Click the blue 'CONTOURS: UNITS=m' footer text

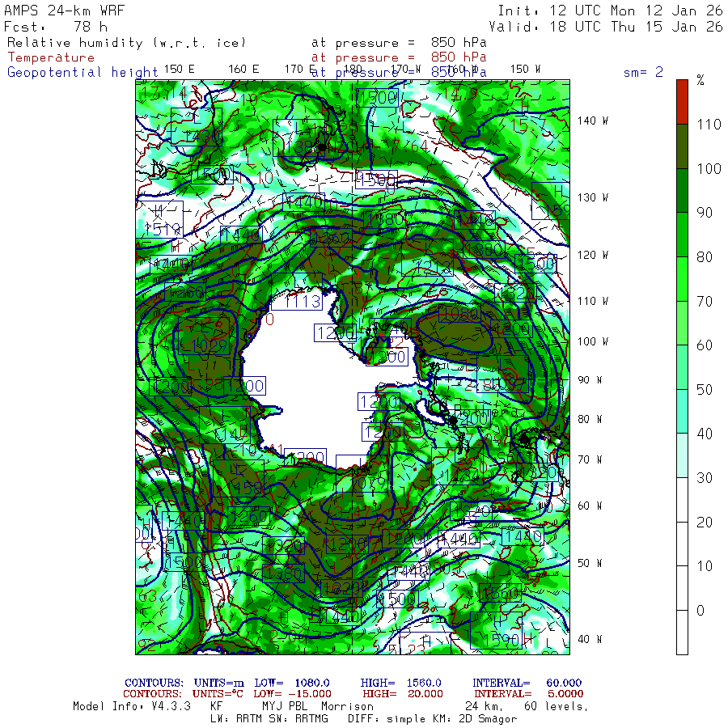pos(184,683)
